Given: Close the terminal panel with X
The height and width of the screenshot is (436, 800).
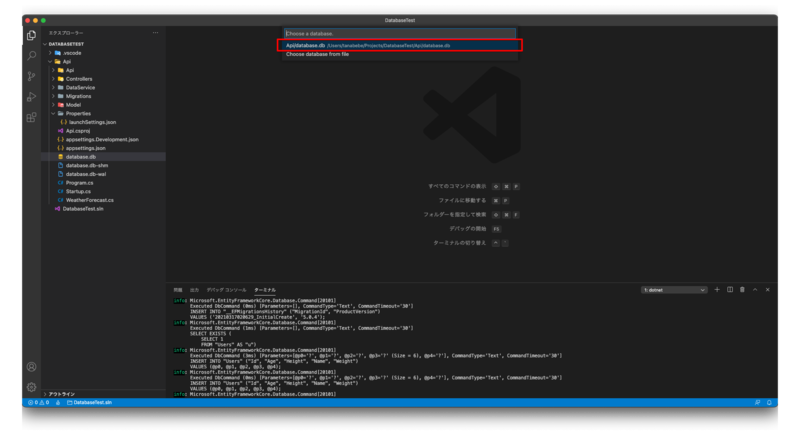Looking at the screenshot, I should (x=767, y=290).
